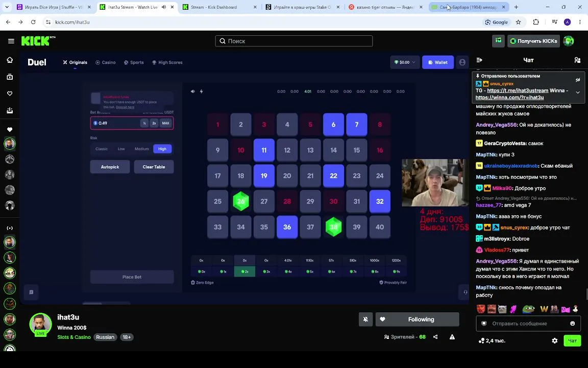The width and height of the screenshot is (588, 368).
Task: Click the streamer webcam overlay
Action: [x=435, y=182]
